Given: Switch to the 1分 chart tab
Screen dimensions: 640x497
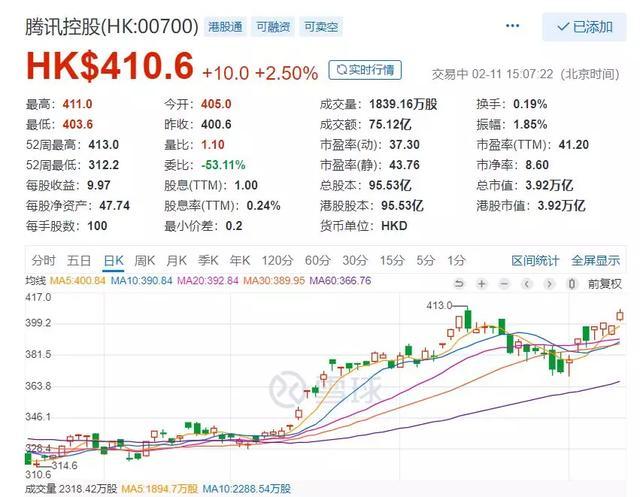Looking at the screenshot, I should (x=456, y=260).
